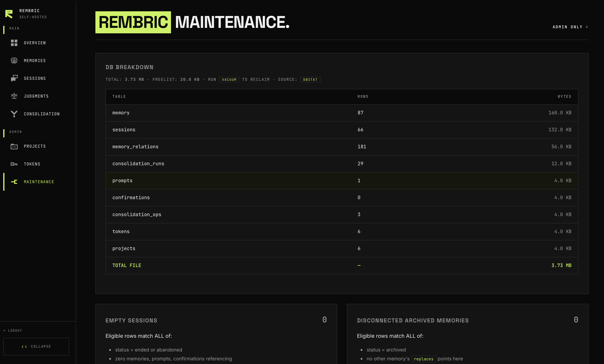
Task: Click the Rembric logo icon
Action: pos(9,14)
